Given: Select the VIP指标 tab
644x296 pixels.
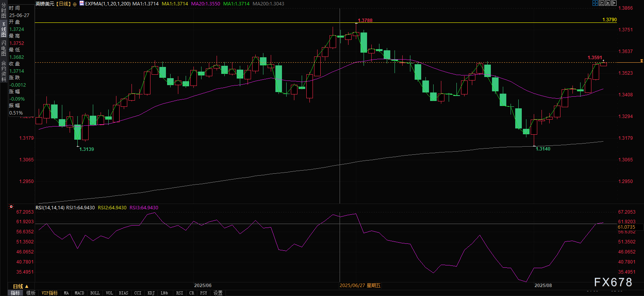Looking at the screenshot, I should point(50,293).
